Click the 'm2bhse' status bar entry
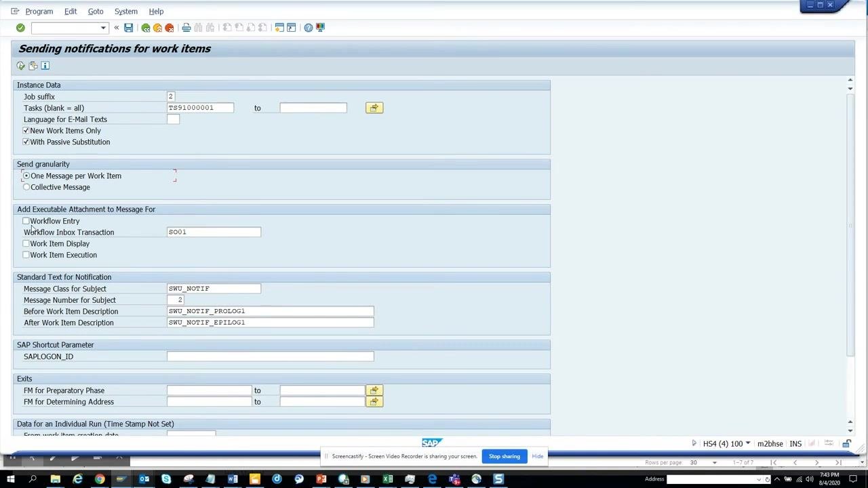The height and width of the screenshot is (488, 868). pos(770,444)
